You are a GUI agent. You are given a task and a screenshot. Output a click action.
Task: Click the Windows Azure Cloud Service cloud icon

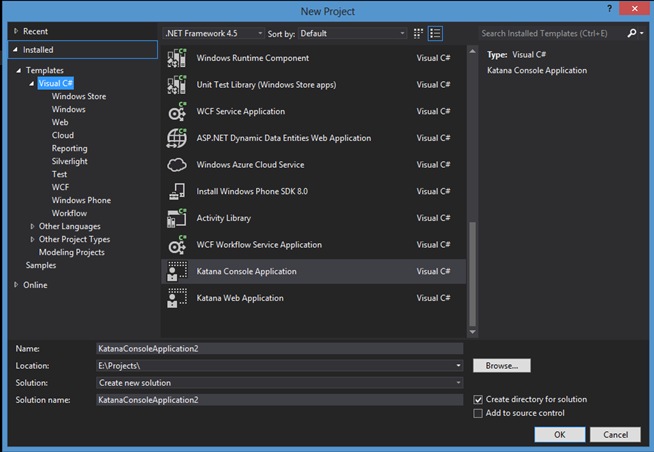tap(177, 165)
